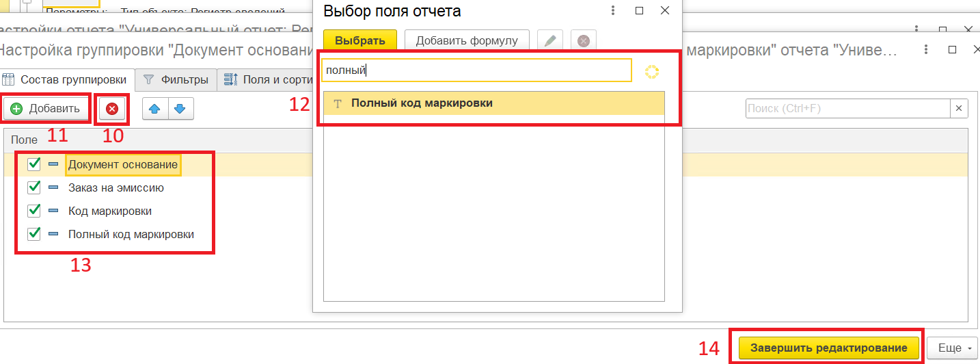Clear the search box with X icon
Image resolution: width=980 pixels, height=364 pixels.
[x=959, y=108]
